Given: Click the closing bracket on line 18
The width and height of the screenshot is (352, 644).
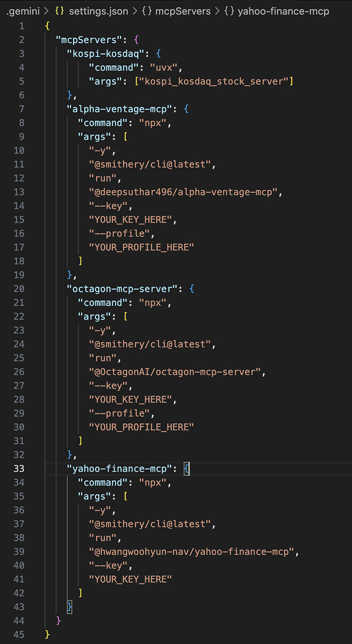Looking at the screenshot, I should [x=81, y=261].
